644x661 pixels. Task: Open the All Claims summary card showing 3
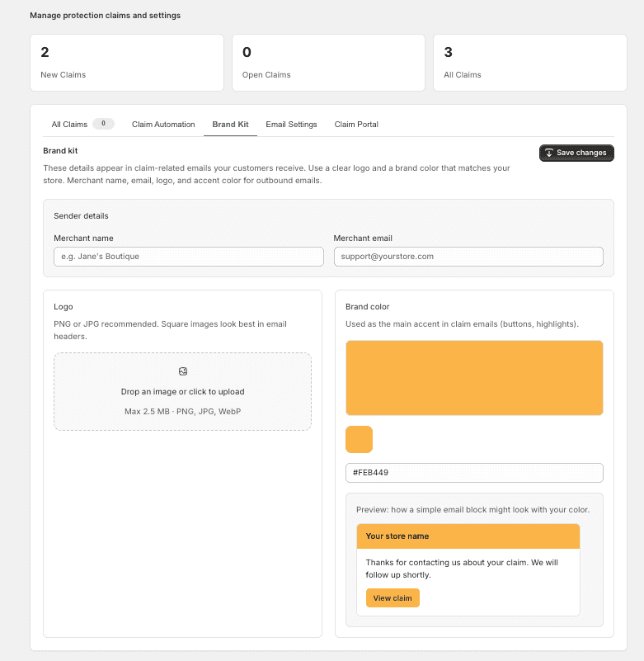(530, 63)
